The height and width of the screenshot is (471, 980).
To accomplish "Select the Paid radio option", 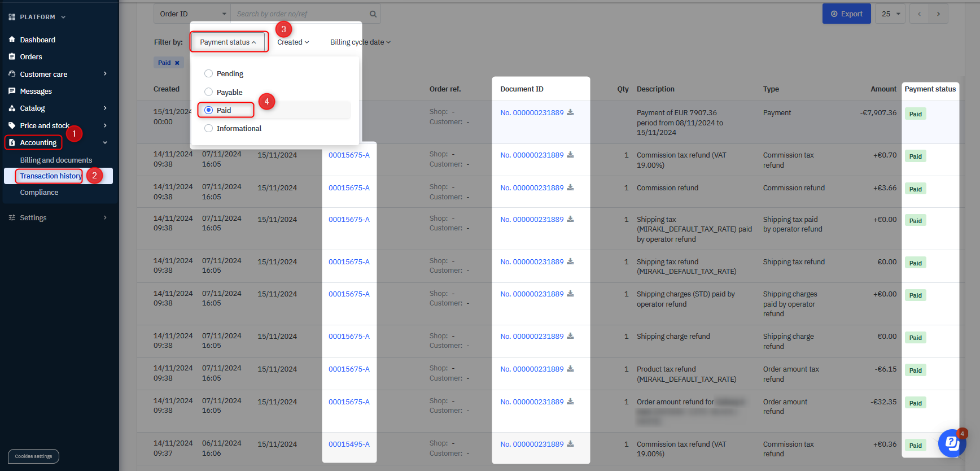I will tap(208, 110).
